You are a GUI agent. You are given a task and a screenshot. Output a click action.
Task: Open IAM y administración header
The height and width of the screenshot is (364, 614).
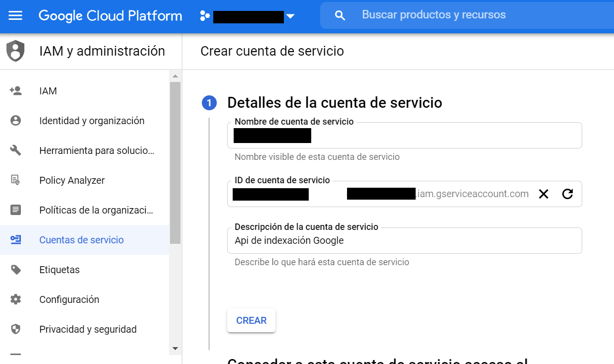(102, 51)
